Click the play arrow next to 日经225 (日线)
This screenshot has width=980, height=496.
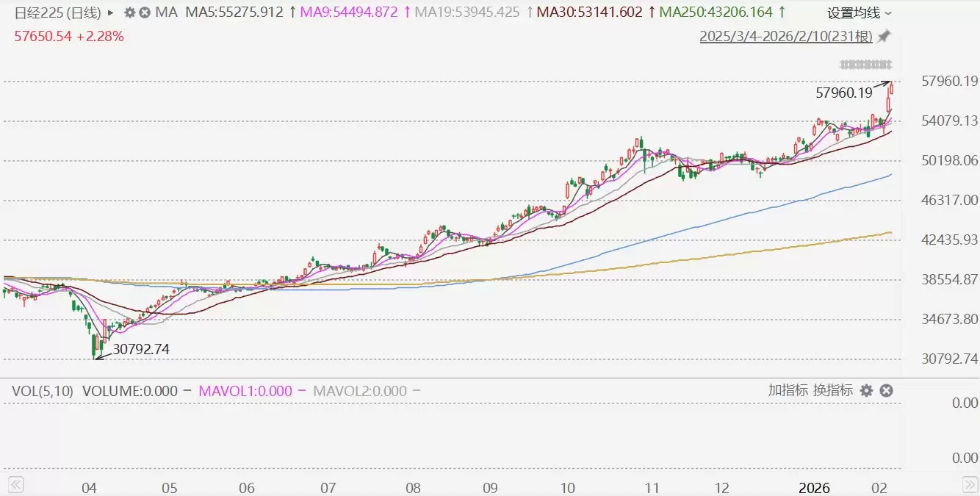(111, 12)
